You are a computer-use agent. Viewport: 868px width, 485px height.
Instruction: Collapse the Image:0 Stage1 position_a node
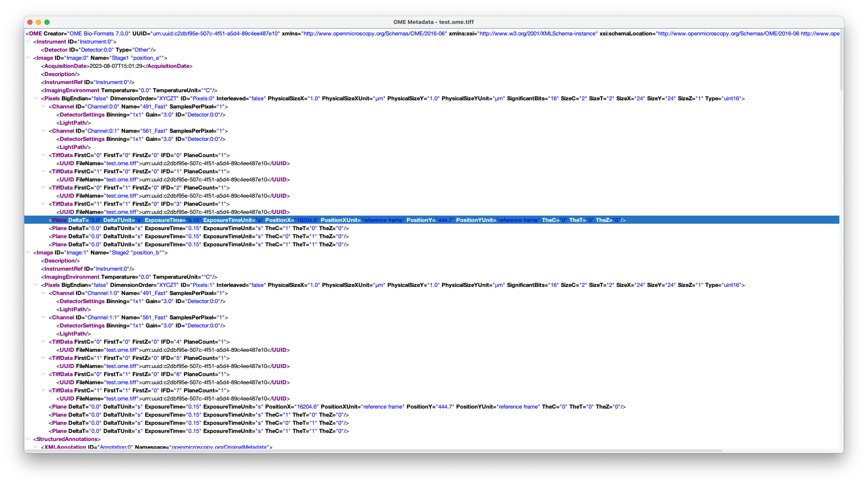point(28,58)
